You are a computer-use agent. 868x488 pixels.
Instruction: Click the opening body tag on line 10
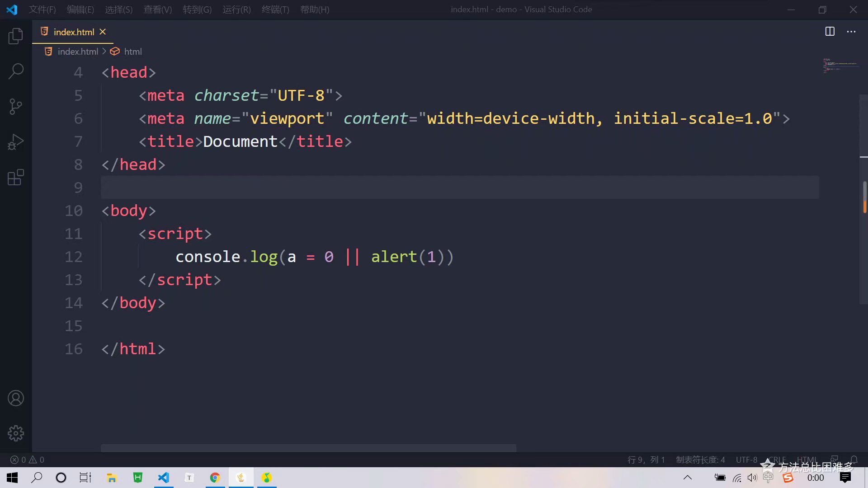(x=128, y=211)
